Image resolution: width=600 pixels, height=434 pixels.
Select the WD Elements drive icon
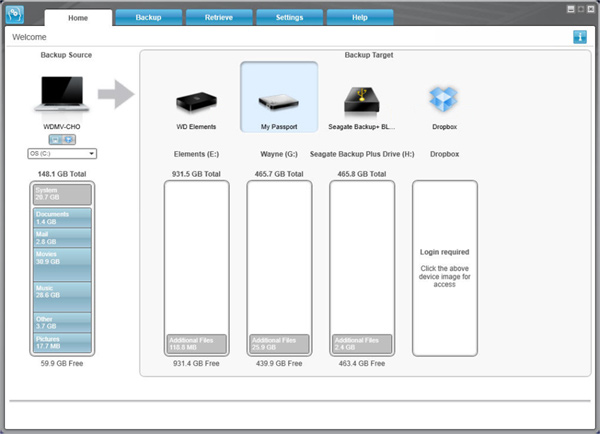click(196, 103)
